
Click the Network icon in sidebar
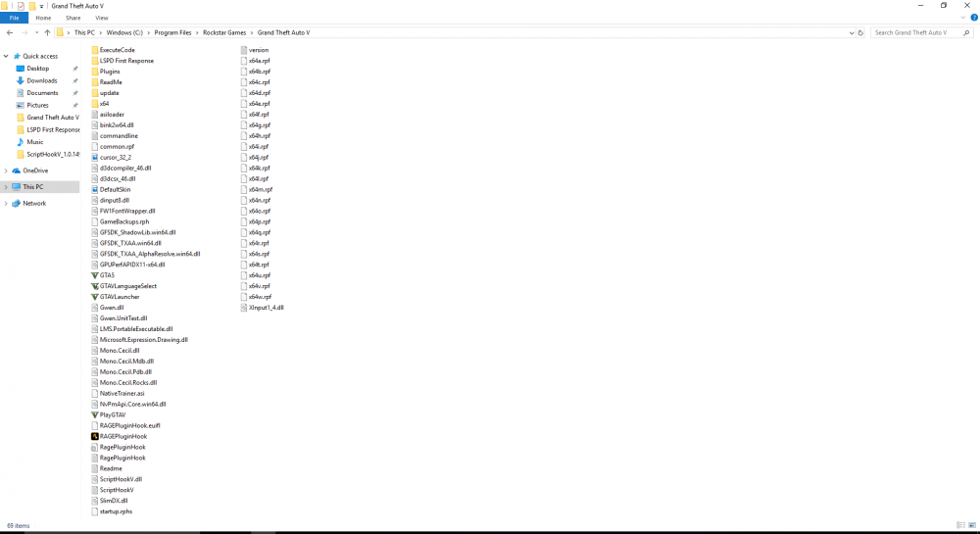[x=17, y=203]
